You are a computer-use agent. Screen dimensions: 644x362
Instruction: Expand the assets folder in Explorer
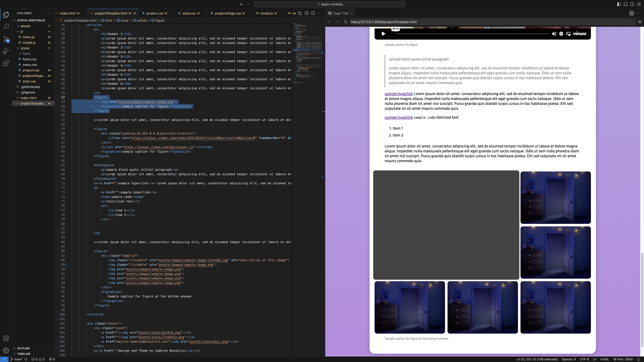point(25,26)
